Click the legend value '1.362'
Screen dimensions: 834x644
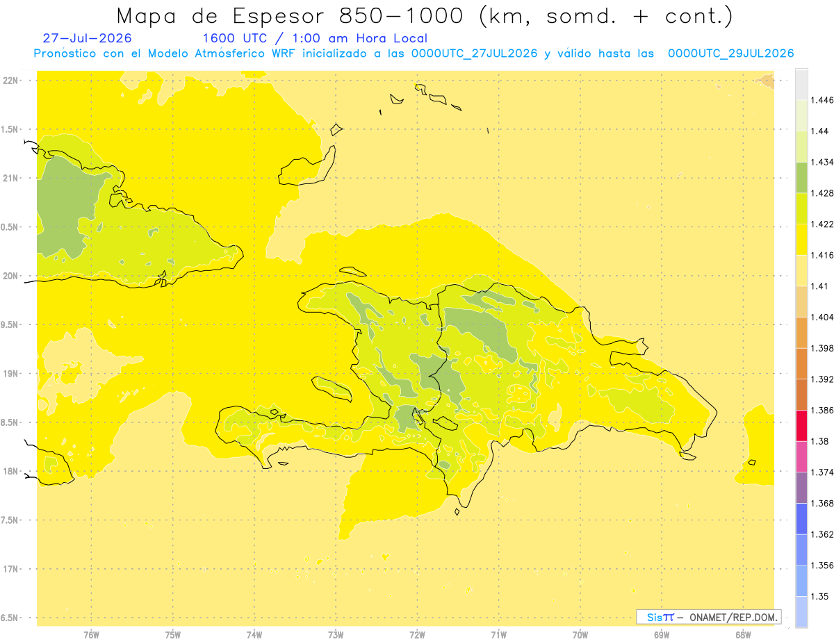(x=823, y=534)
